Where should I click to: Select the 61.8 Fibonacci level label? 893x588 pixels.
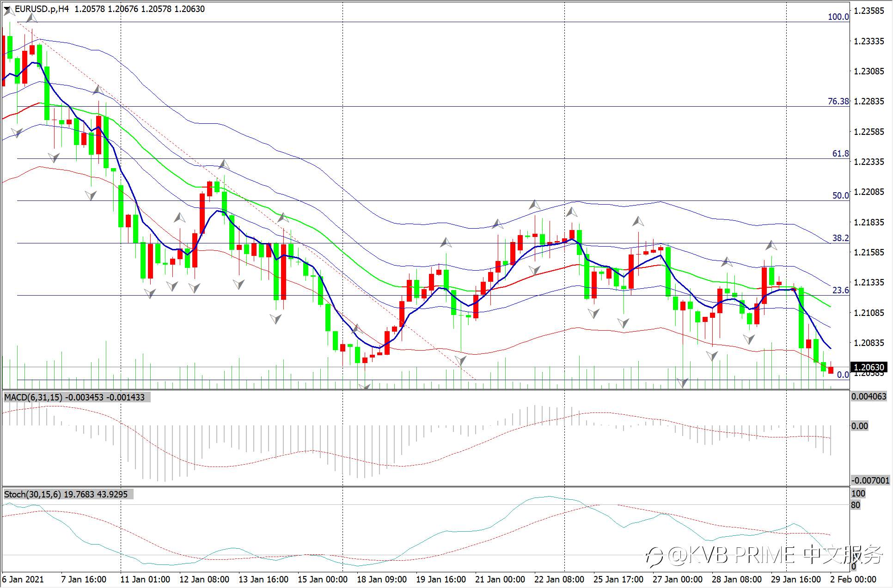pyautogui.click(x=840, y=154)
